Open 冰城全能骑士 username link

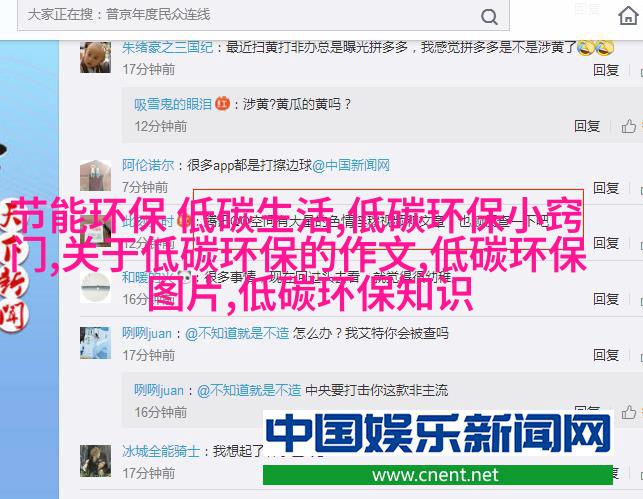coord(161,451)
